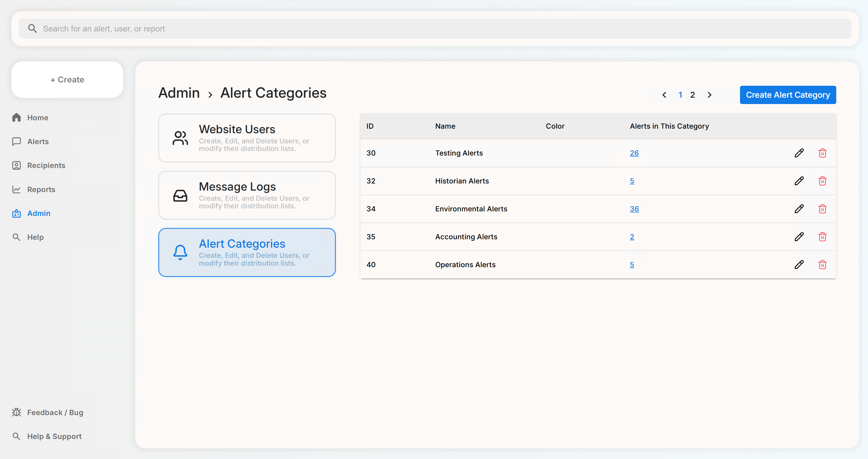Select the Home icon in the sidebar
This screenshot has height=459, width=868.
click(17, 117)
